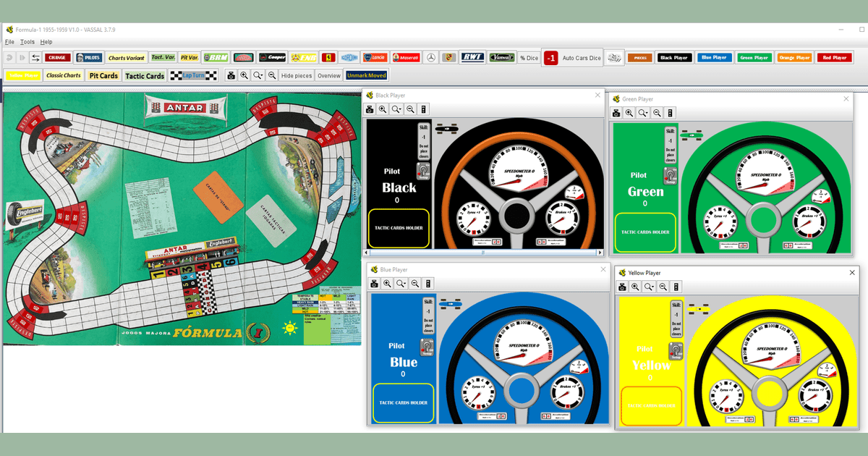
Task: Zoom out on the main map
Action: click(272, 75)
